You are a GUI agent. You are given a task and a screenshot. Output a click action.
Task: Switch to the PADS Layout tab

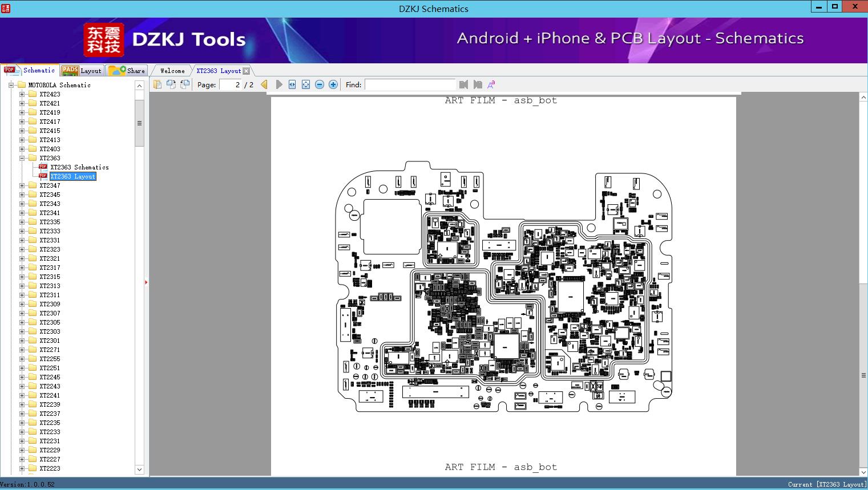[82, 71]
